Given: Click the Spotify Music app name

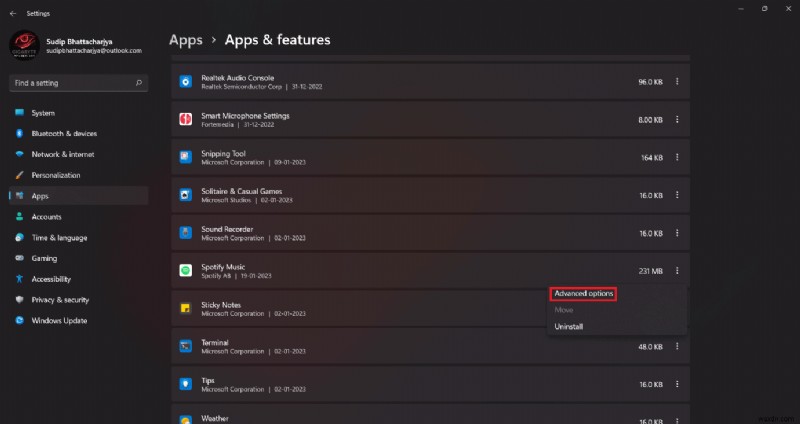Looking at the screenshot, I should pos(223,267).
